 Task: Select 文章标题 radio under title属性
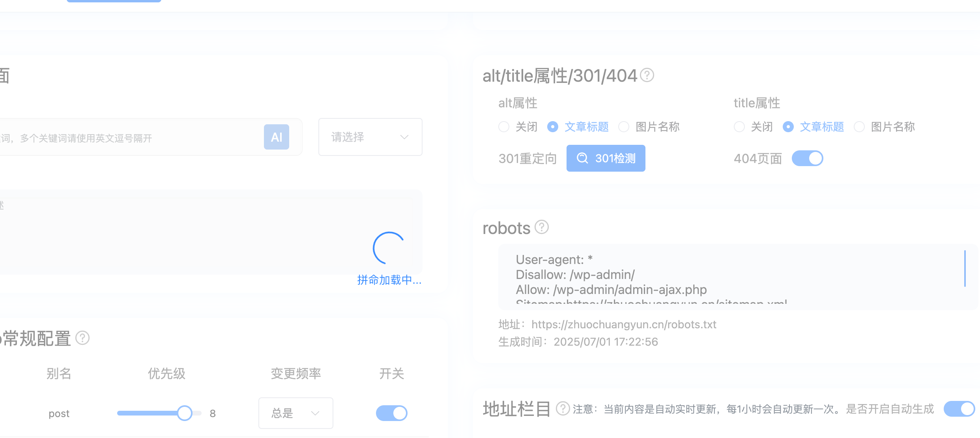coord(788,127)
